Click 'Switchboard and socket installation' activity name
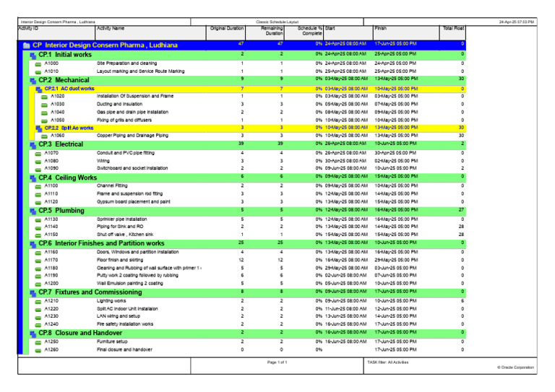Image resolution: width=555 pixels, height=392 pixels. click(x=132, y=168)
